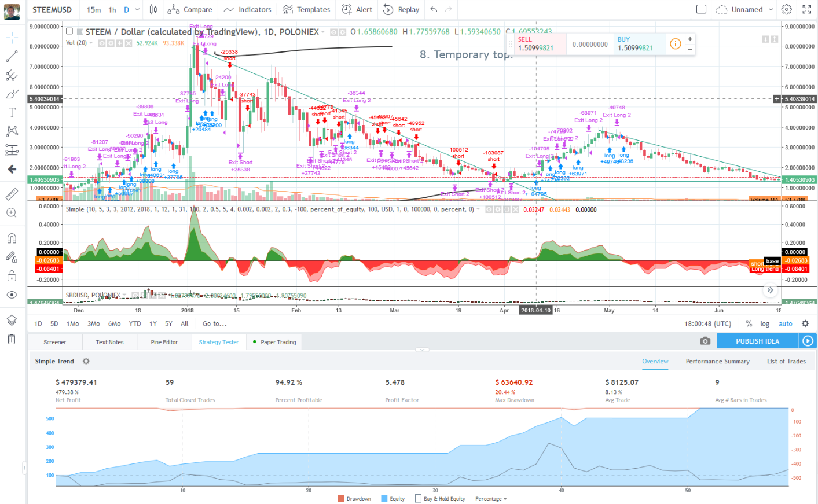Redo the chart action

[450, 9]
